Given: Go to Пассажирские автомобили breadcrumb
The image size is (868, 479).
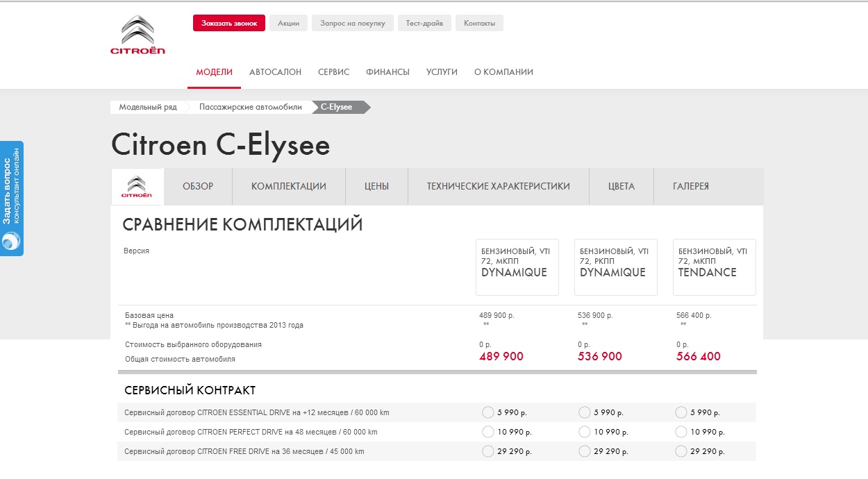Looking at the screenshot, I should click(x=250, y=108).
